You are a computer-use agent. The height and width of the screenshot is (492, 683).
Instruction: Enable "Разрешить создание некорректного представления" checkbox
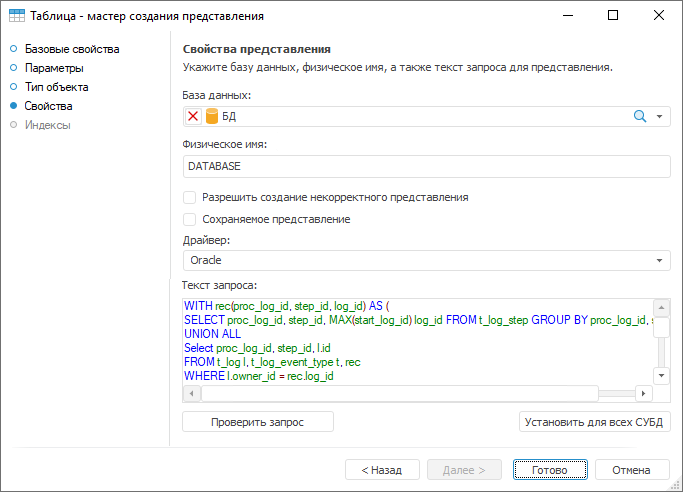point(190,198)
